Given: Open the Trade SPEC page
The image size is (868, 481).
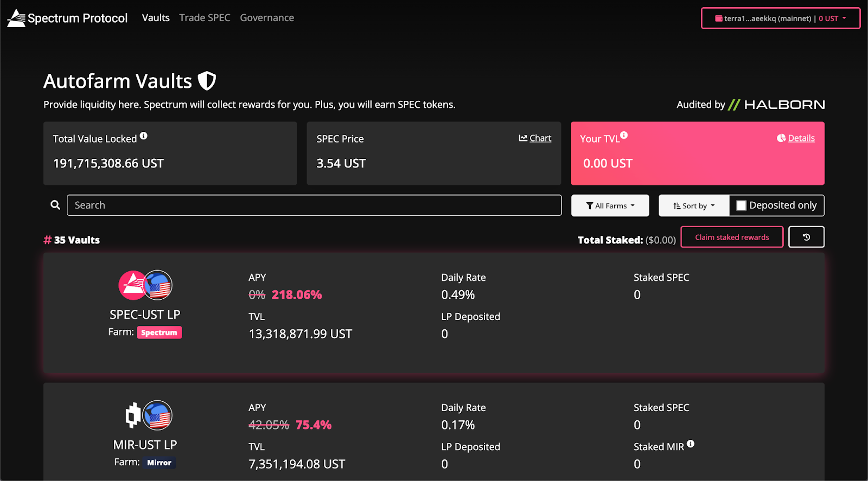Looking at the screenshot, I should [205, 18].
